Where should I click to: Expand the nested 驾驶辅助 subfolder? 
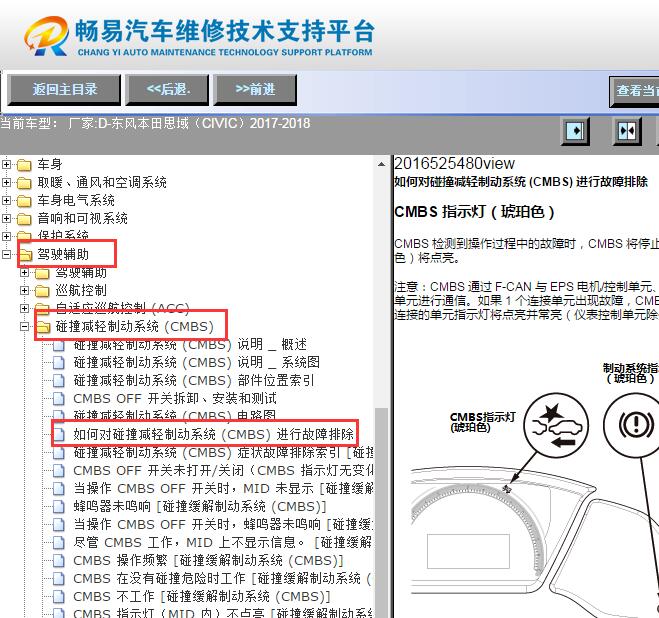[x=24, y=272]
